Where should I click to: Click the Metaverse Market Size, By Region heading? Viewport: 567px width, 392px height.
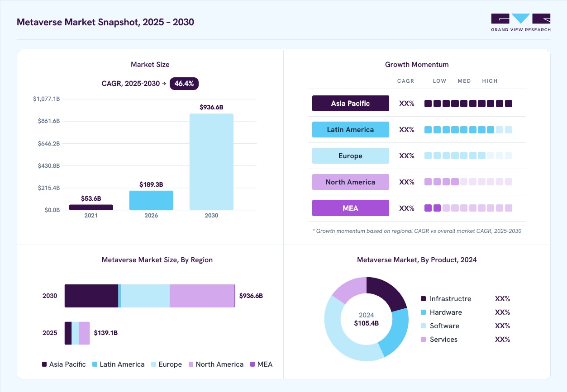(157, 260)
